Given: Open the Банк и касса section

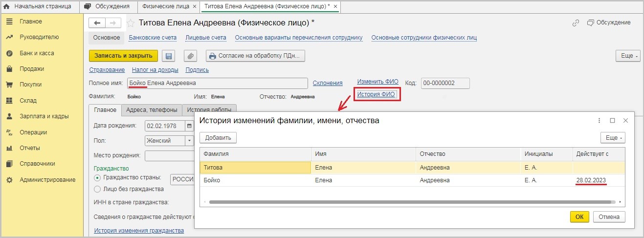Looking at the screenshot, I should coord(37,53).
